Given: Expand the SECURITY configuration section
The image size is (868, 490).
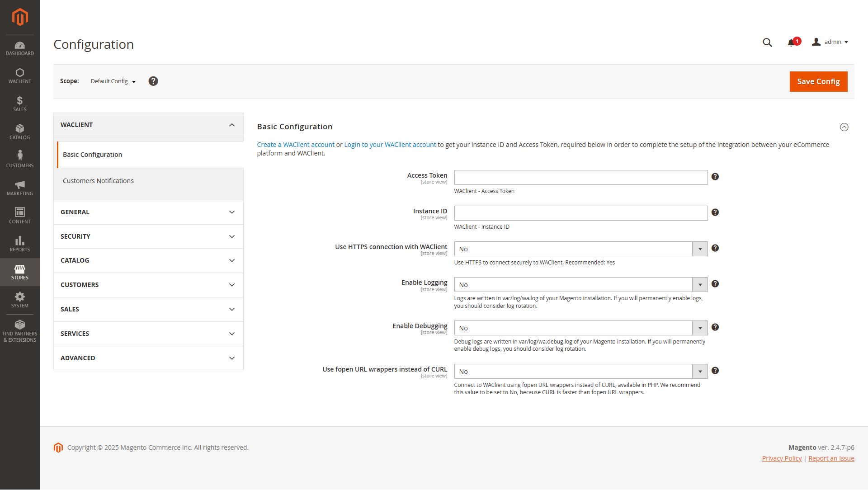Looking at the screenshot, I should [x=148, y=236].
